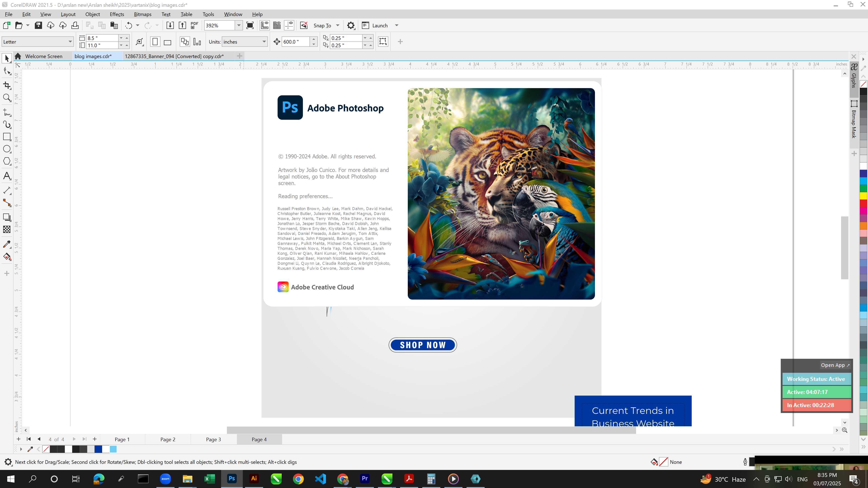Pick the no-color swatch in document palette

[x=46, y=449]
